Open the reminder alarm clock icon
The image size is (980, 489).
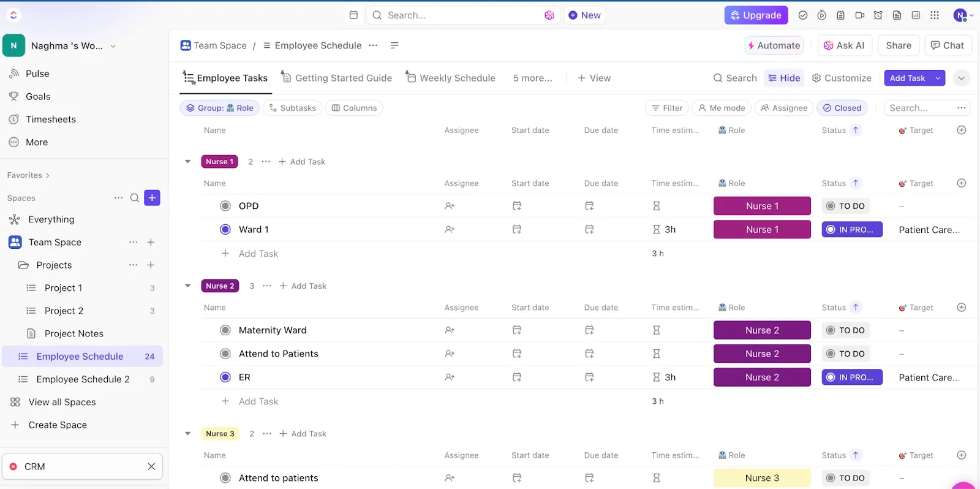coord(878,15)
